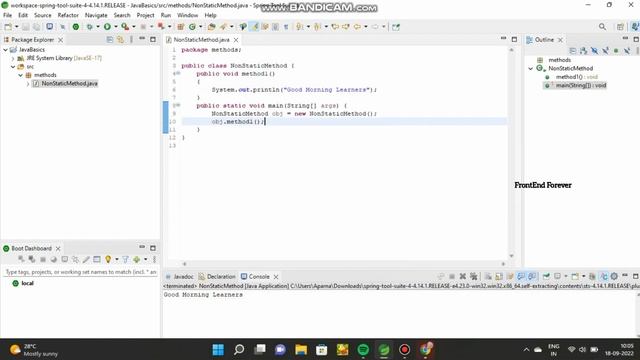Open the weather widget showing 28°C
The height and width of the screenshot is (360, 640).
coord(33,350)
